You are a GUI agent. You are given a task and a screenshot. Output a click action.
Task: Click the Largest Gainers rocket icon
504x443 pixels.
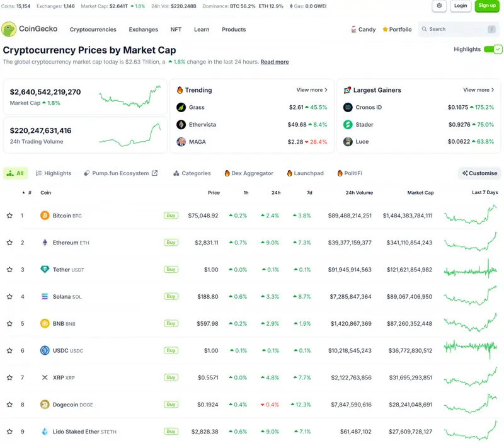point(347,90)
